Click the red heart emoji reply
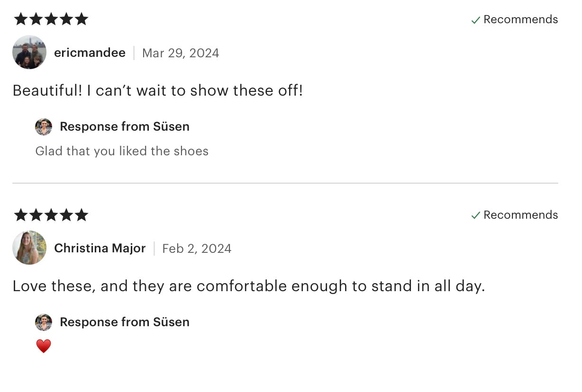The width and height of the screenshot is (582, 392). click(44, 346)
